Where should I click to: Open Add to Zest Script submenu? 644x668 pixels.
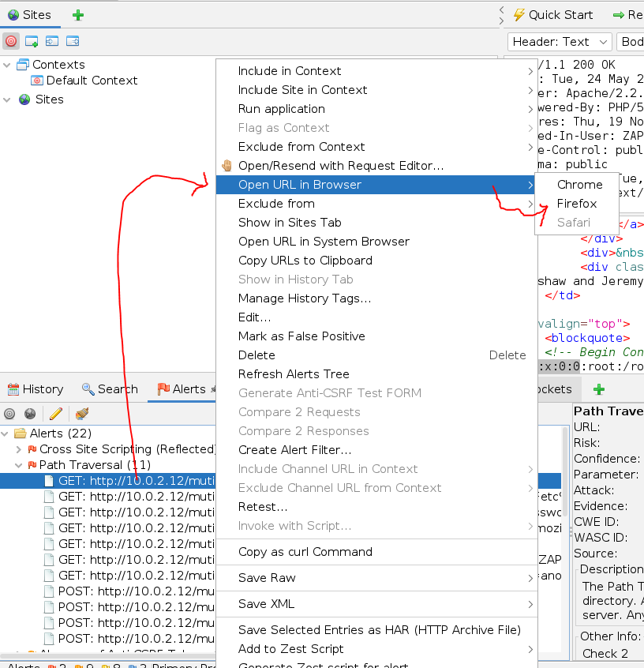point(376,649)
